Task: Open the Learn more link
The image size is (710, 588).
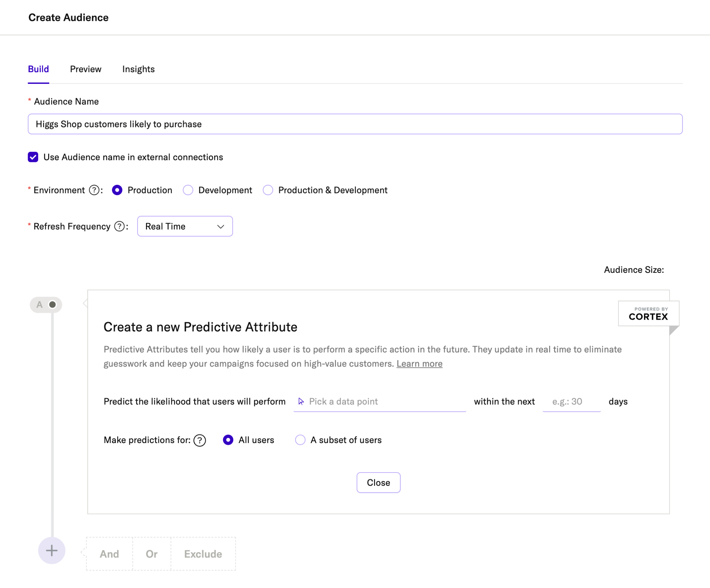Action: [x=419, y=364]
